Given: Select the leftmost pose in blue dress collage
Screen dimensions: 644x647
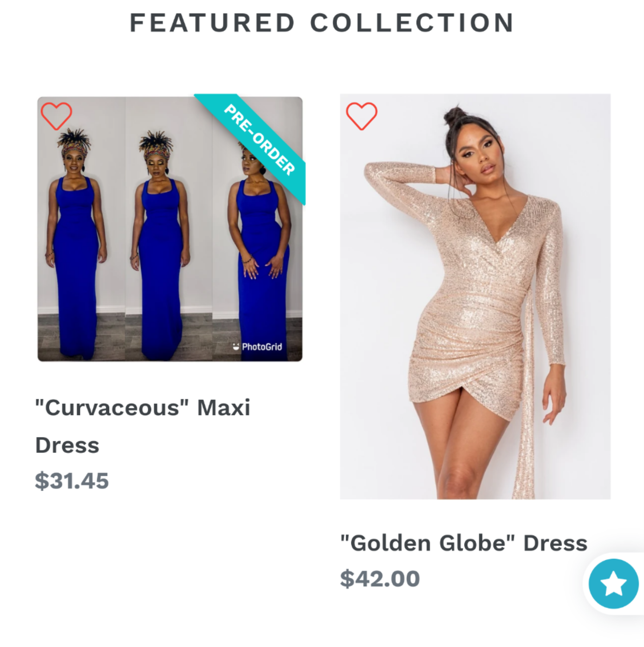Looking at the screenshot, I should click(81, 229).
